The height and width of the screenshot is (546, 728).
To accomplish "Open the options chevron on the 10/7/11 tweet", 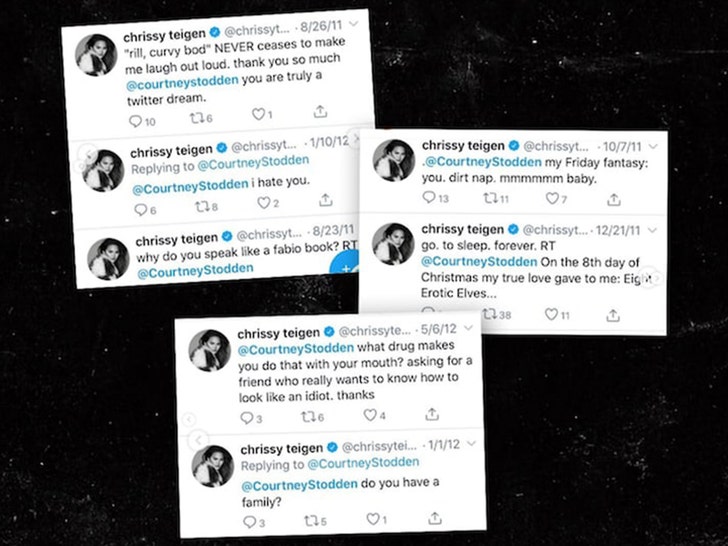I will (x=653, y=147).
